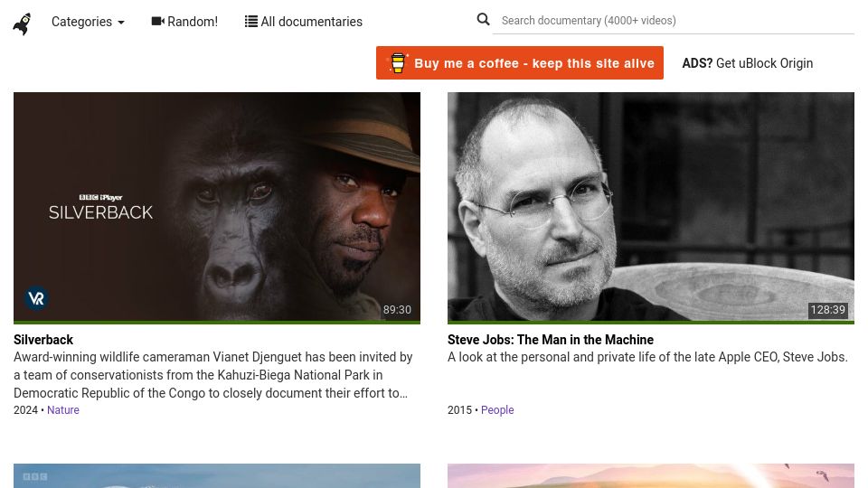
Task: Open the Categories dropdown menu
Action: [x=88, y=22]
